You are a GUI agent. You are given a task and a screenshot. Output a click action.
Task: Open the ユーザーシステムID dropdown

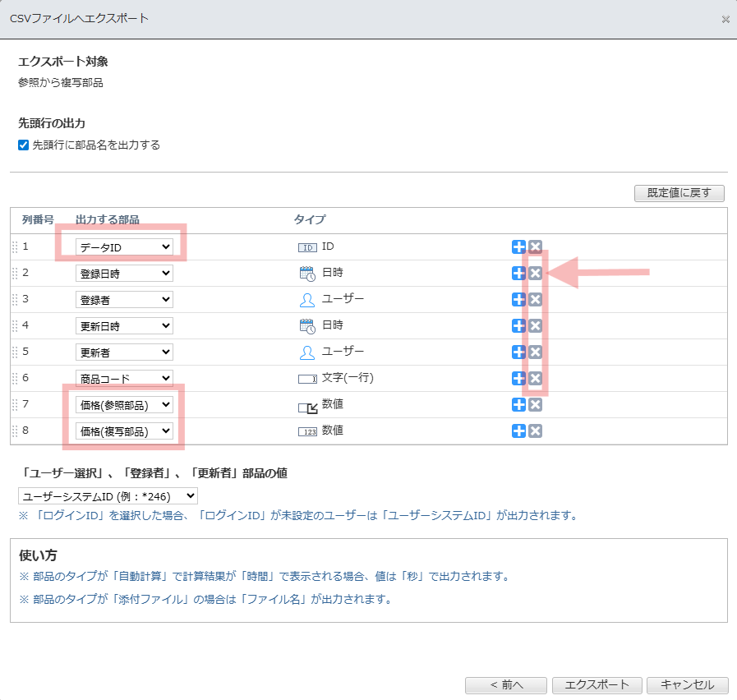pyautogui.click(x=108, y=496)
